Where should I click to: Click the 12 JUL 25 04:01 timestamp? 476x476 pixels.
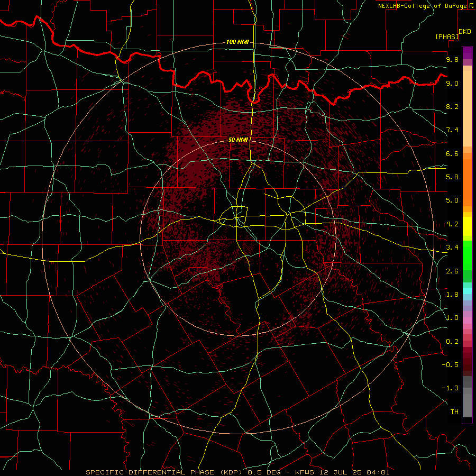(354, 472)
